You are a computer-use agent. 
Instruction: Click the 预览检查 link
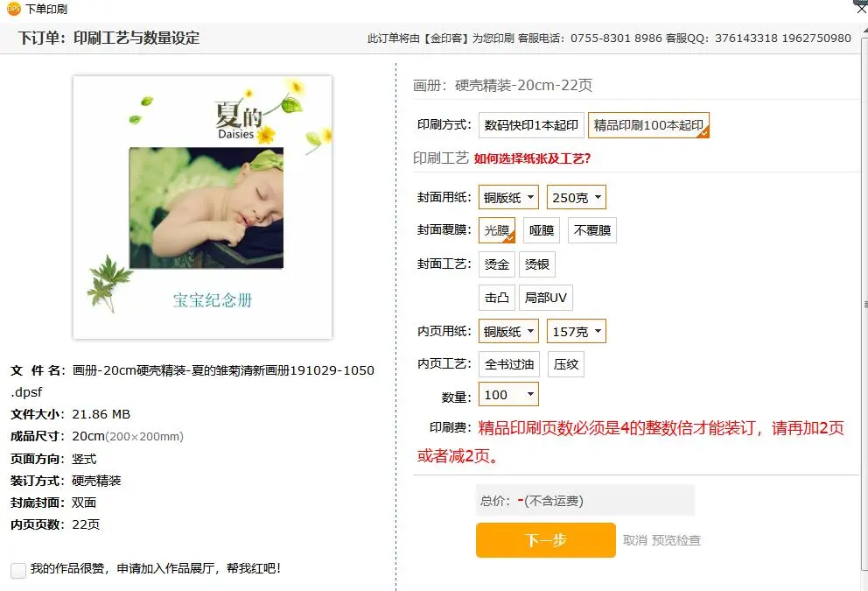675,540
